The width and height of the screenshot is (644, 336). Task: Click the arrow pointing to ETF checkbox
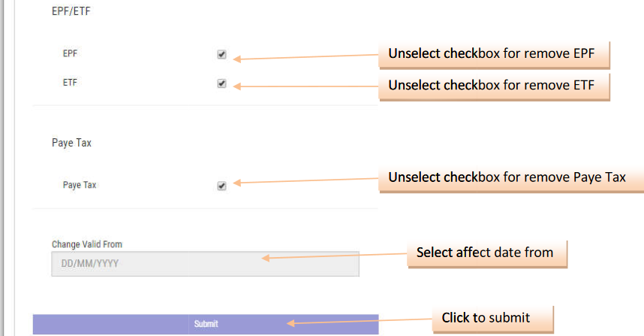click(x=308, y=86)
